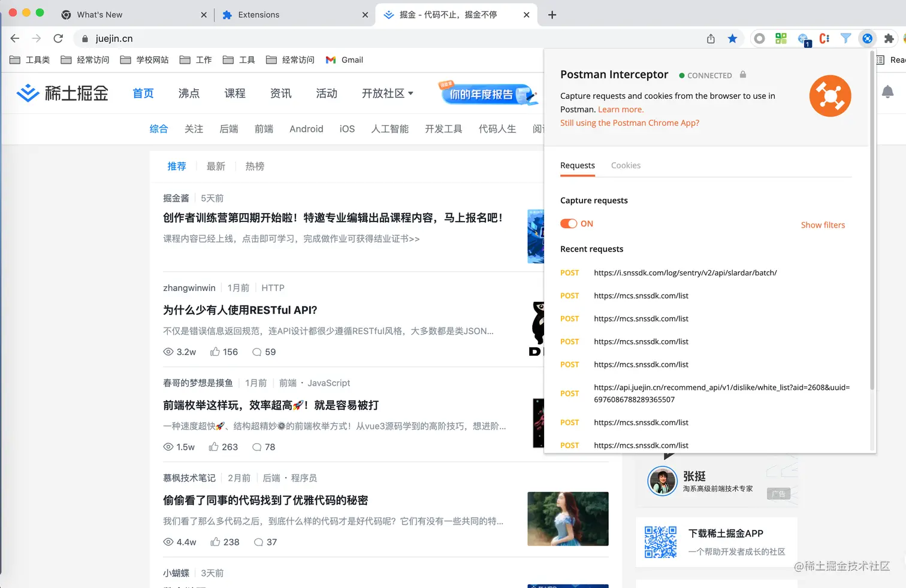Click the like icon showing 156
The height and width of the screenshot is (588, 906).
[215, 352]
